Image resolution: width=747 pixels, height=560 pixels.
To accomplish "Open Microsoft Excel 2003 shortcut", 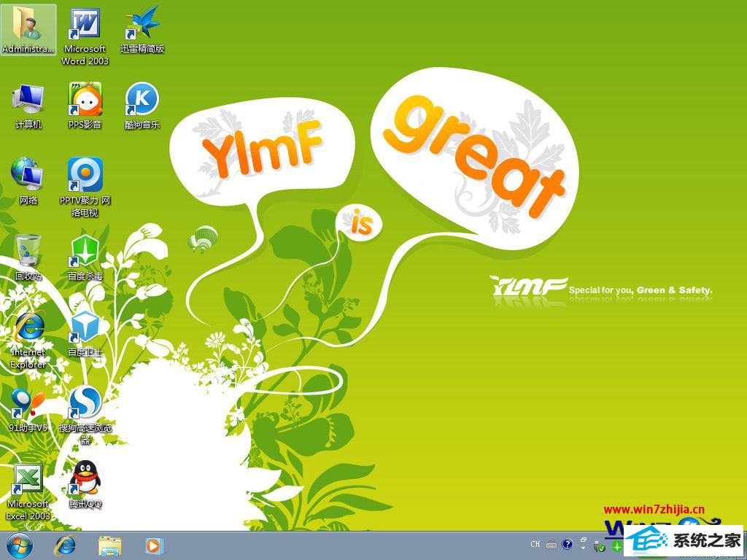I will 28,491.
